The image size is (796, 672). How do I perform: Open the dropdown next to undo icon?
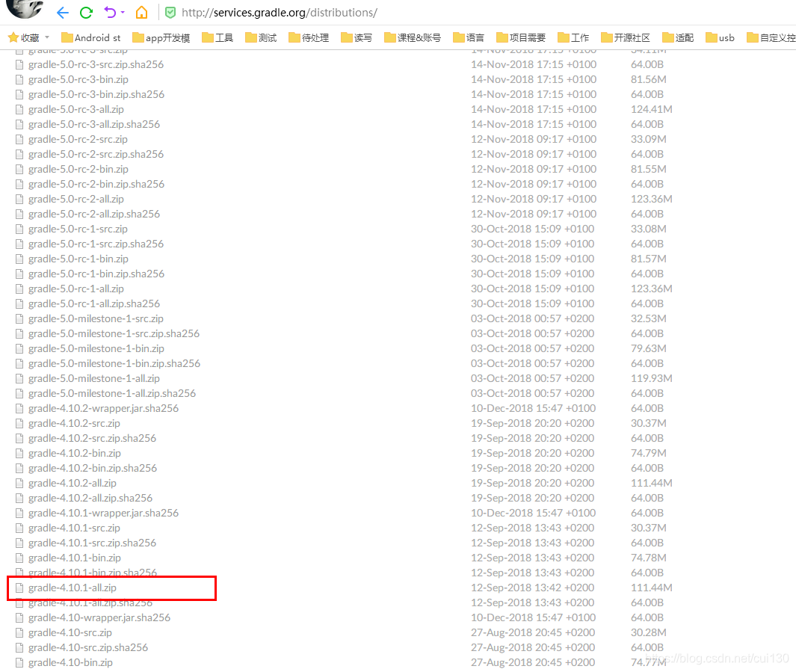[123, 12]
